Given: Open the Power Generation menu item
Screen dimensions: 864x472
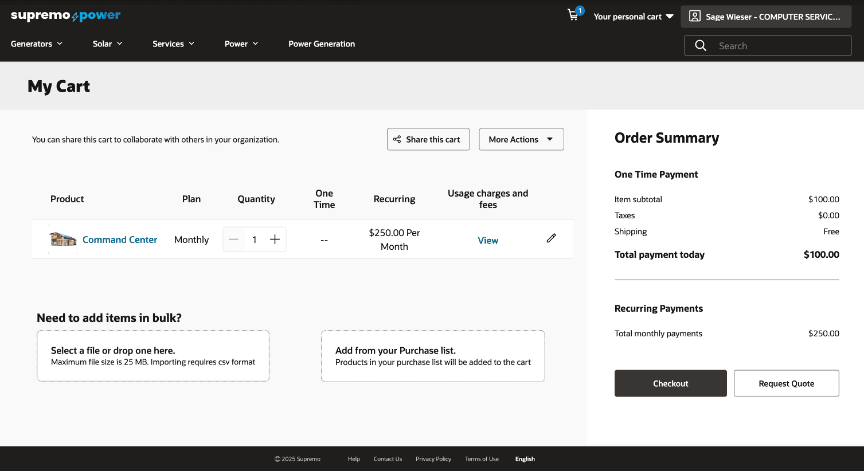Looking at the screenshot, I should click(322, 44).
